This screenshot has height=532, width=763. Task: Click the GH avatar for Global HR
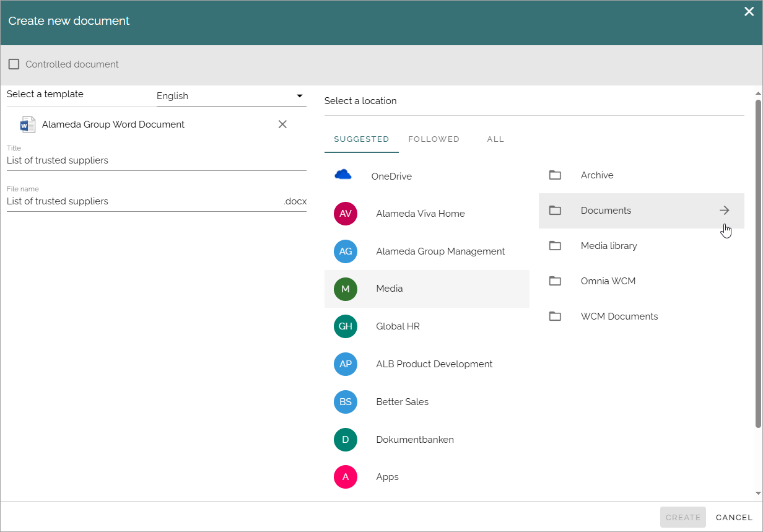click(x=346, y=326)
